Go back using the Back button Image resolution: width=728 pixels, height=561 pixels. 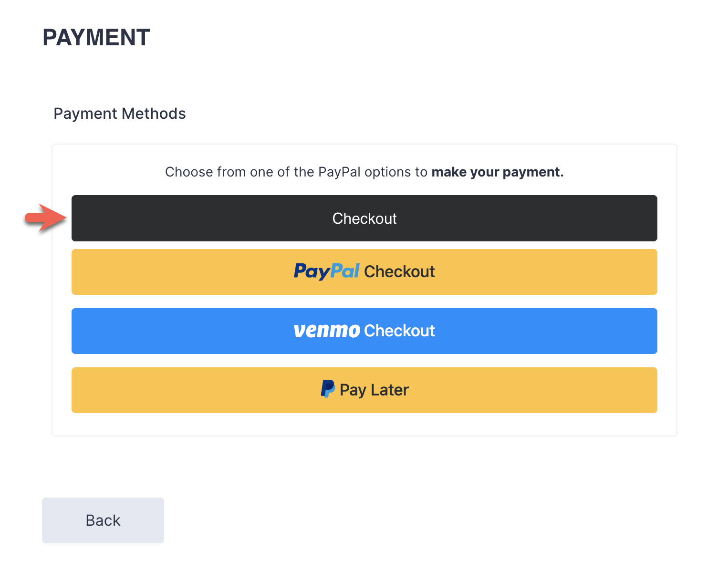103,520
